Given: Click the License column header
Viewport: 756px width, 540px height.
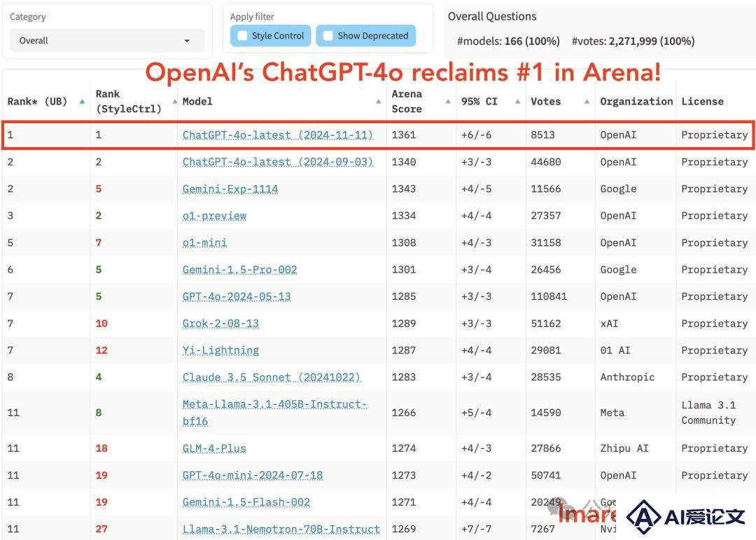Looking at the screenshot, I should [x=703, y=102].
